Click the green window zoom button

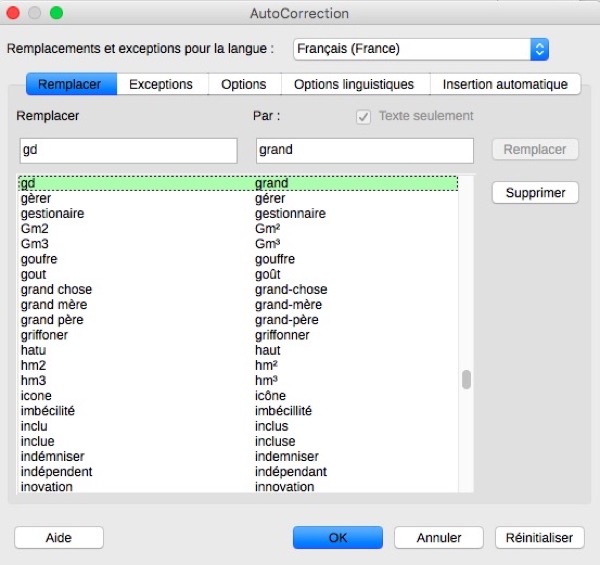click(x=56, y=14)
